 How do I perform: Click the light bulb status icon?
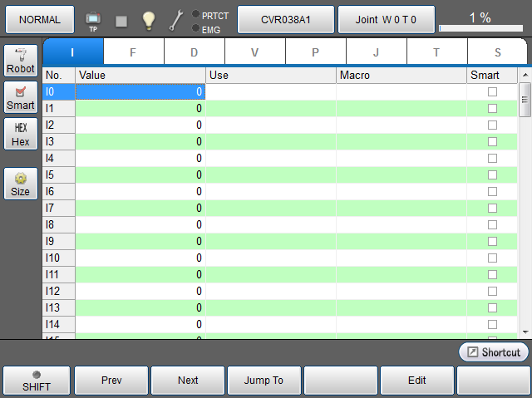(x=148, y=20)
